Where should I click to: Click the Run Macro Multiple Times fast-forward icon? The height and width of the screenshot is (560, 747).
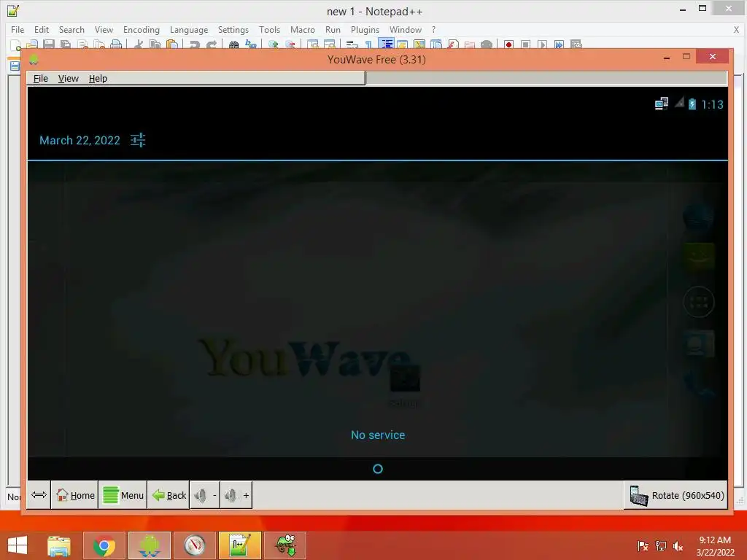pyautogui.click(x=559, y=44)
